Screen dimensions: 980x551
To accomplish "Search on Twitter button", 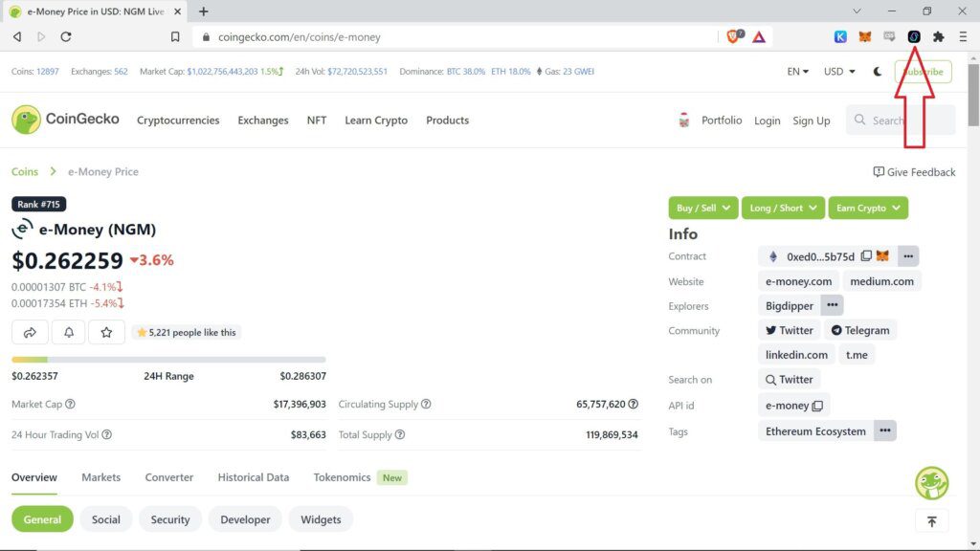I will pyautogui.click(x=790, y=379).
